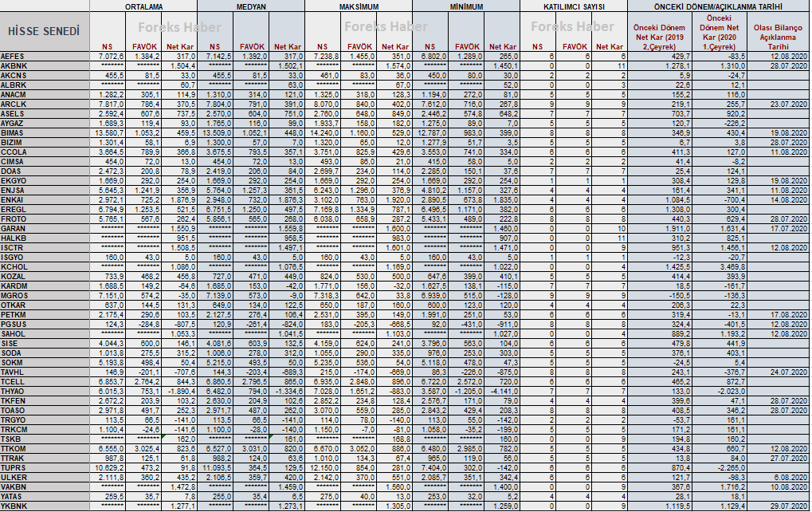The height and width of the screenshot is (512, 812).
Task: Select the ISCTR ticker cell
Action: tap(45, 248)
